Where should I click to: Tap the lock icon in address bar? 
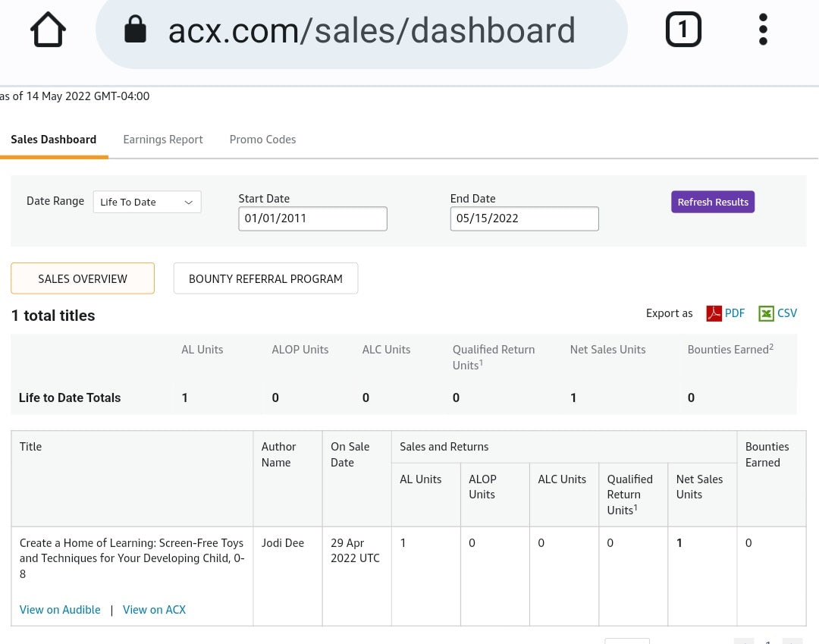click(135, 31)
